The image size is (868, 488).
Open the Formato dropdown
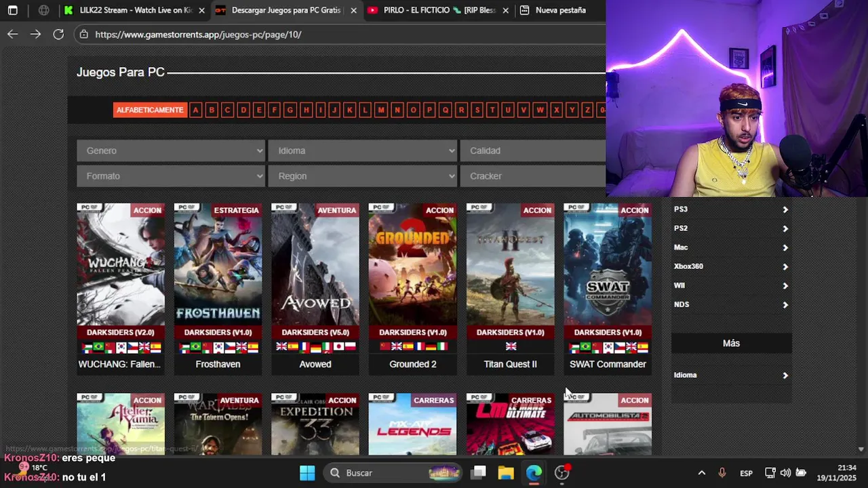tap(171, 176)
